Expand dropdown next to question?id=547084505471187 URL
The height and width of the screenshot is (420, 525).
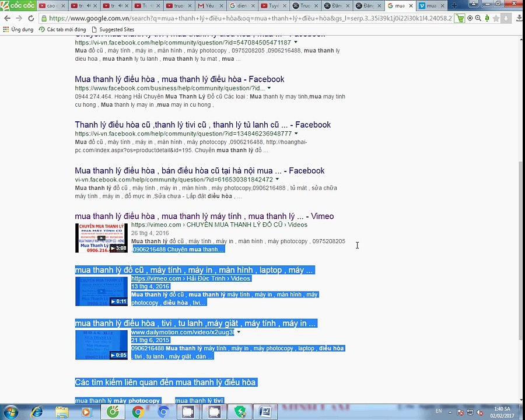tap(296, 42)
